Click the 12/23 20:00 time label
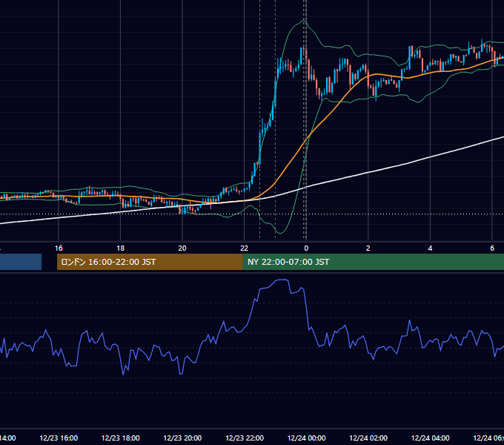The height and width of the screenshot is (445, 504). click(182, 438)
